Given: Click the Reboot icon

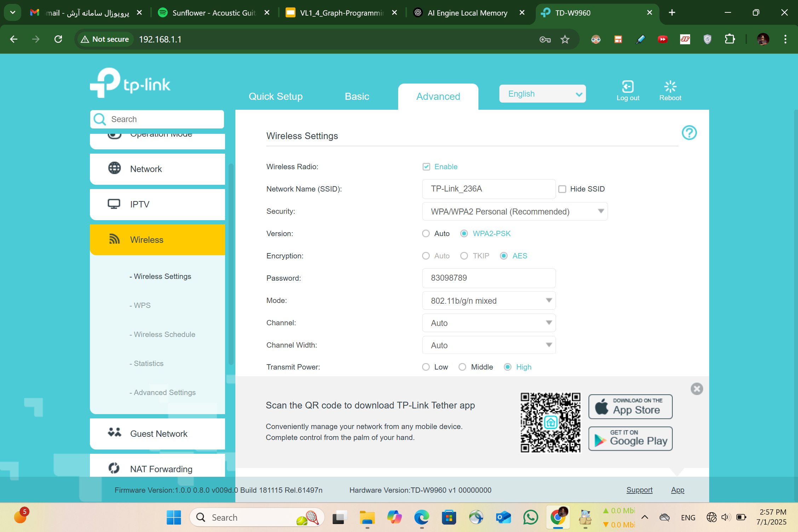Looking at the screenshot, I should (x=670, y=86).
